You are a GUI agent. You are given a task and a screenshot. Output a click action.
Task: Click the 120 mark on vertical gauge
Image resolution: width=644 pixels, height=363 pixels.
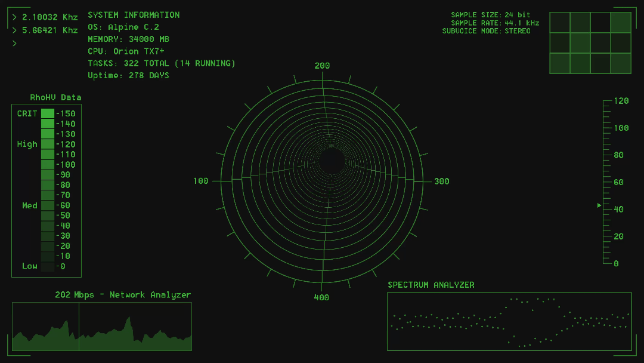(621, 101)
